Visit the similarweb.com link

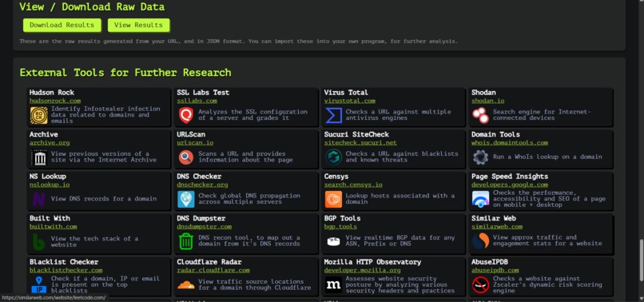497,226
